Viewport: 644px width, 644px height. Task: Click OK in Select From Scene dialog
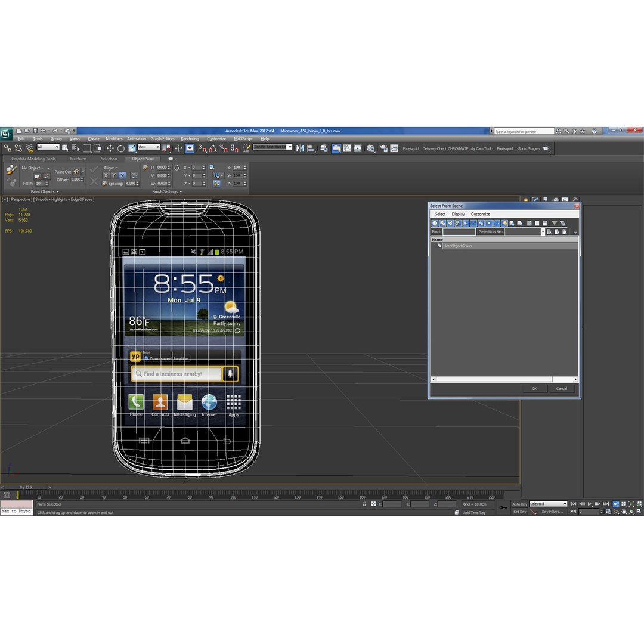point(534,389)
